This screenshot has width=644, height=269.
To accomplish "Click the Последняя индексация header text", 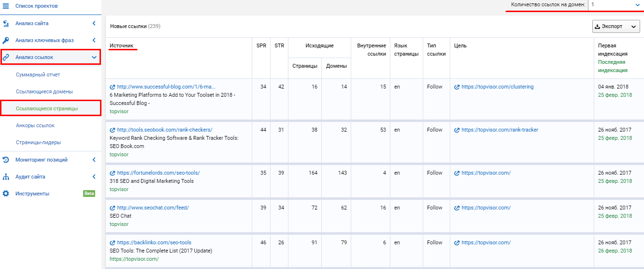I will click(613, 66).
